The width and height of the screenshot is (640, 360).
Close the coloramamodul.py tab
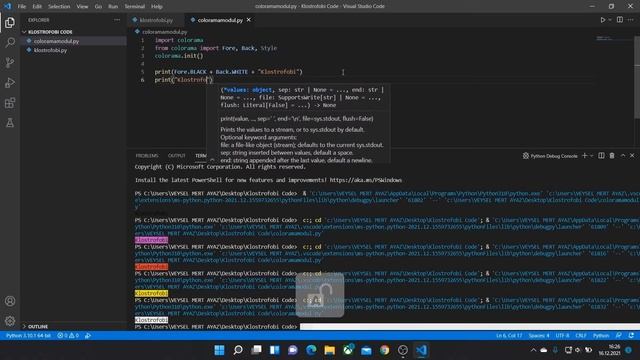pos(249,20)
